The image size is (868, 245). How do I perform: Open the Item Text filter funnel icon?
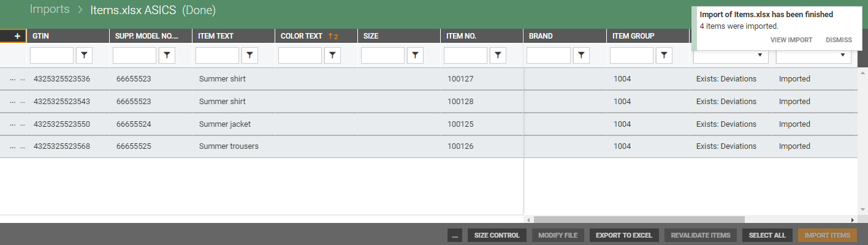click(x=249, y=56)
